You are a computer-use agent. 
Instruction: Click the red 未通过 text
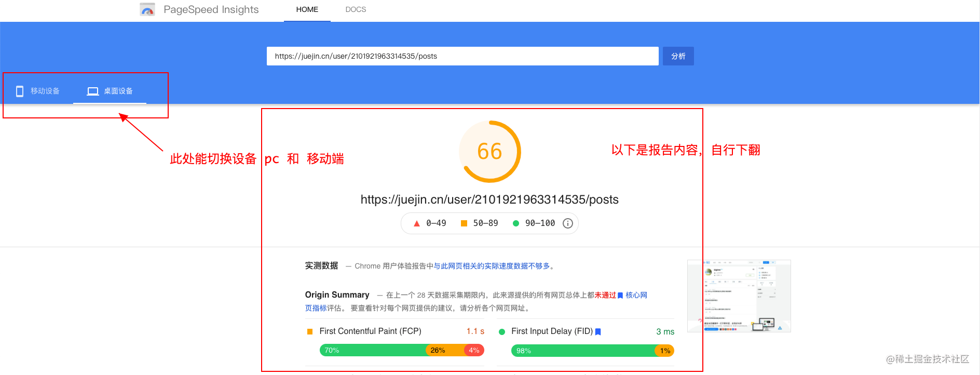(x=605, y=295)
